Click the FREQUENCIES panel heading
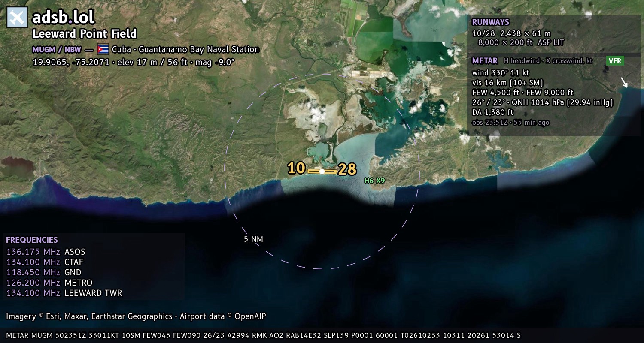Viewport: 644px width, 343px height. 32,240
